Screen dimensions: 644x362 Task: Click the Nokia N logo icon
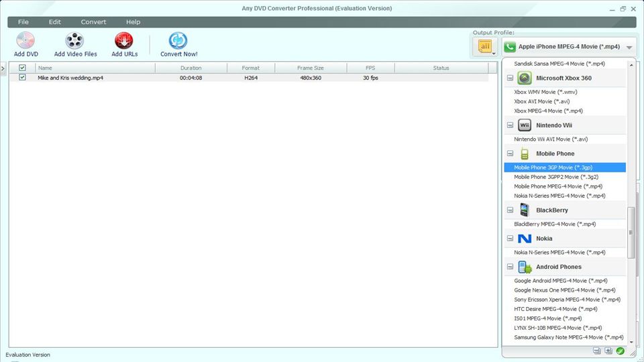(525, 239)
